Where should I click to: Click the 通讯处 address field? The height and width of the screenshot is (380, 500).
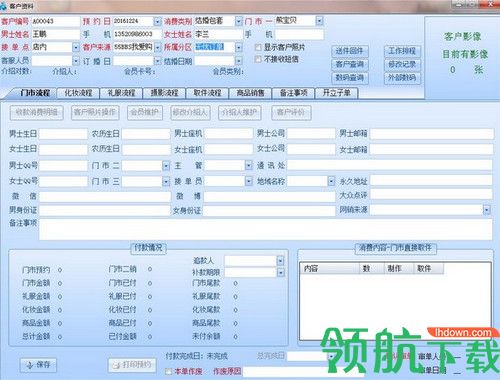pyautogui.click(x=390, y=165)
